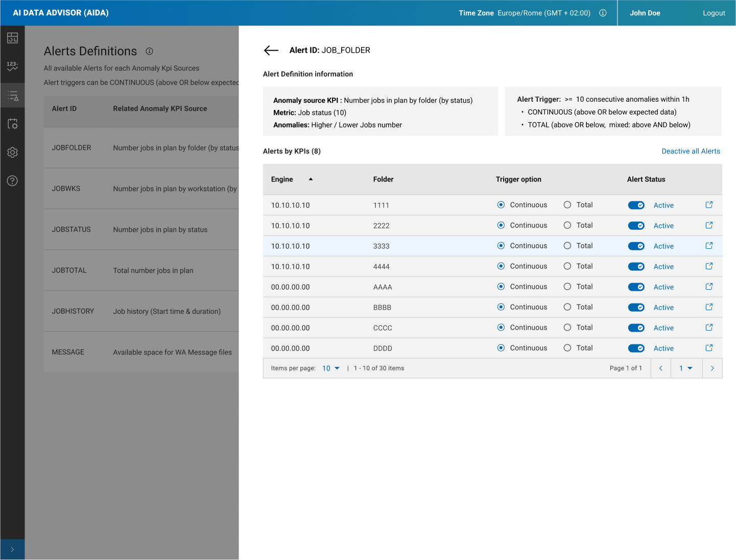Click the Active status link for folder DDDD
Image resolution: width=736 pixels, height=560 pixels.
point(663,348)
